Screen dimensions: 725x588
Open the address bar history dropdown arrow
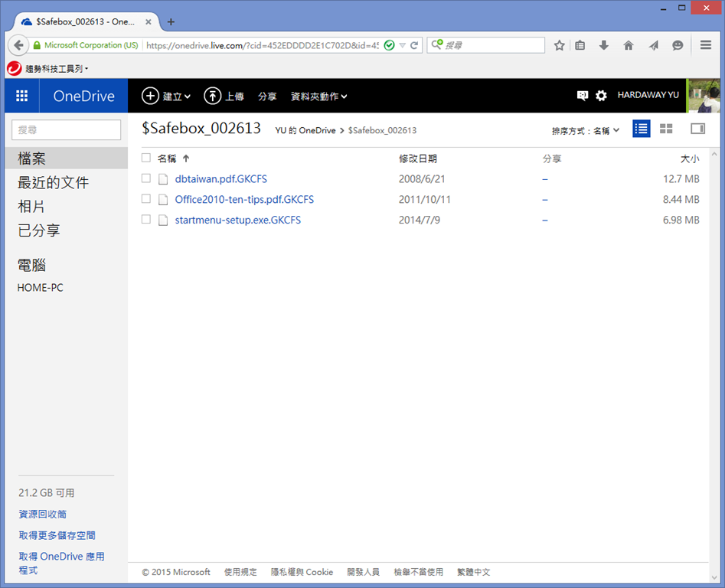[402, 45]
